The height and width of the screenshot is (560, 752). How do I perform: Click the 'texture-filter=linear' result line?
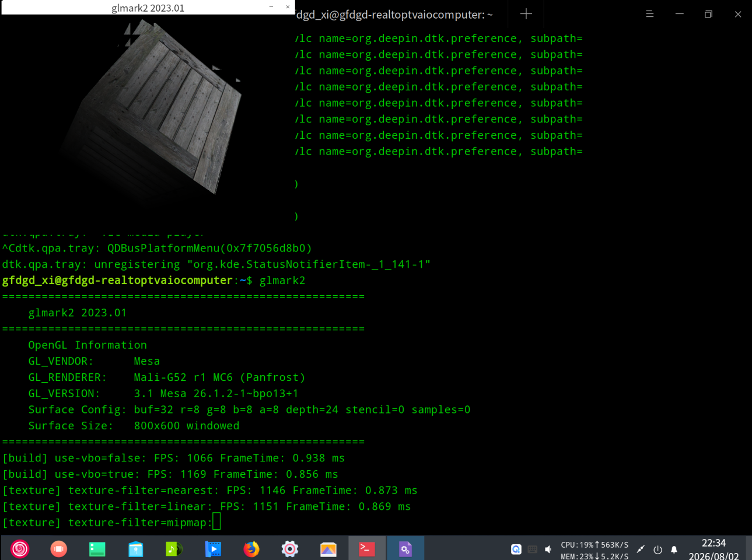click(x=207, y=506)
